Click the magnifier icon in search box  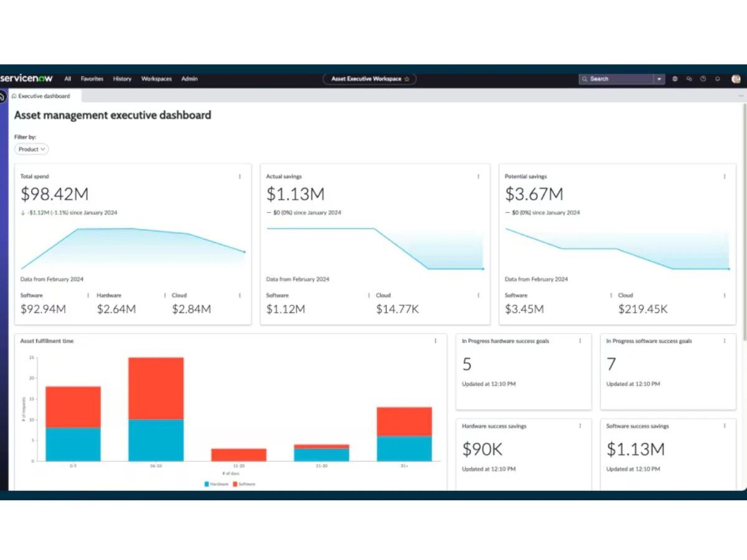pos(585,79)
